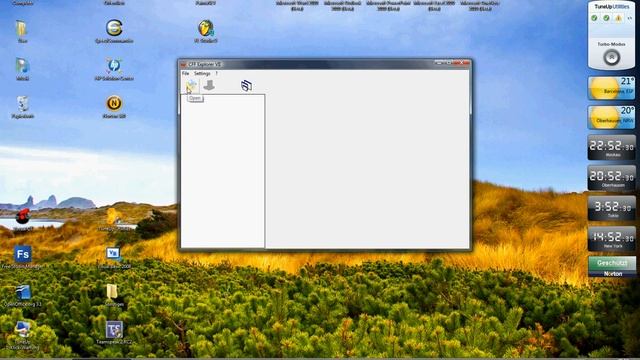This screenshot has height=360, width=640.
Task: Open the FL Studio desktop shortcut
Action: pos(207,28)
